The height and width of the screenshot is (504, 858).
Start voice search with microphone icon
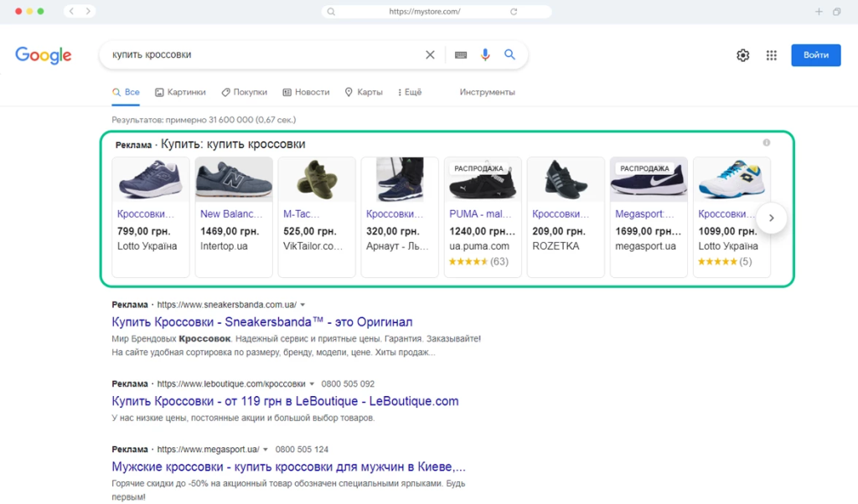pyautogui.click(x=485, y=55)
